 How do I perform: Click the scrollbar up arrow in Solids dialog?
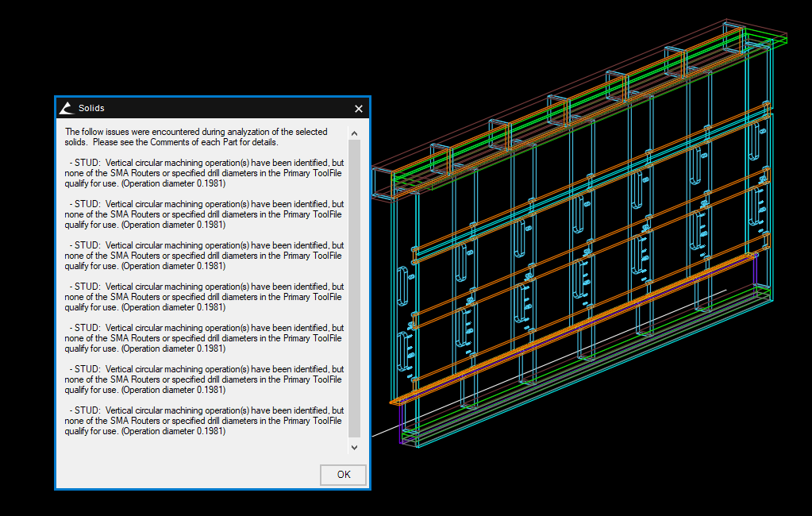[x=354, y=133]
